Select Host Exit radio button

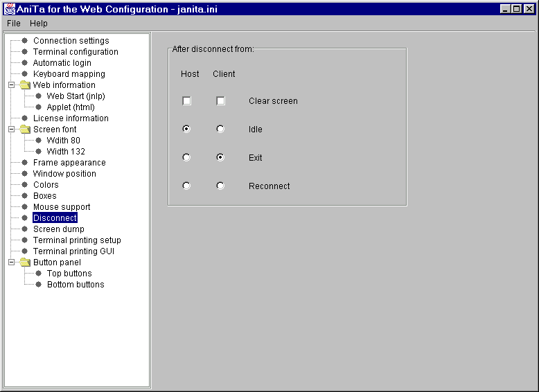(x=186, y=157)
